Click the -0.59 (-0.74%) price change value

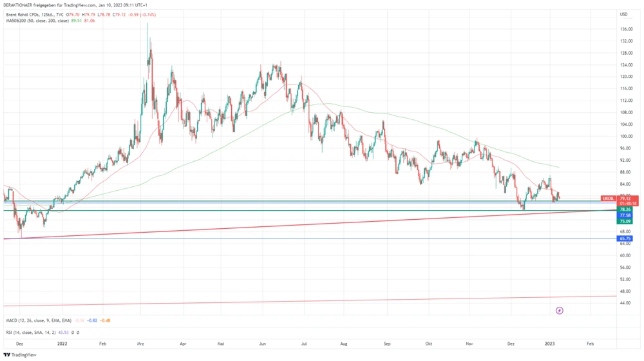(x=142, y=14)
